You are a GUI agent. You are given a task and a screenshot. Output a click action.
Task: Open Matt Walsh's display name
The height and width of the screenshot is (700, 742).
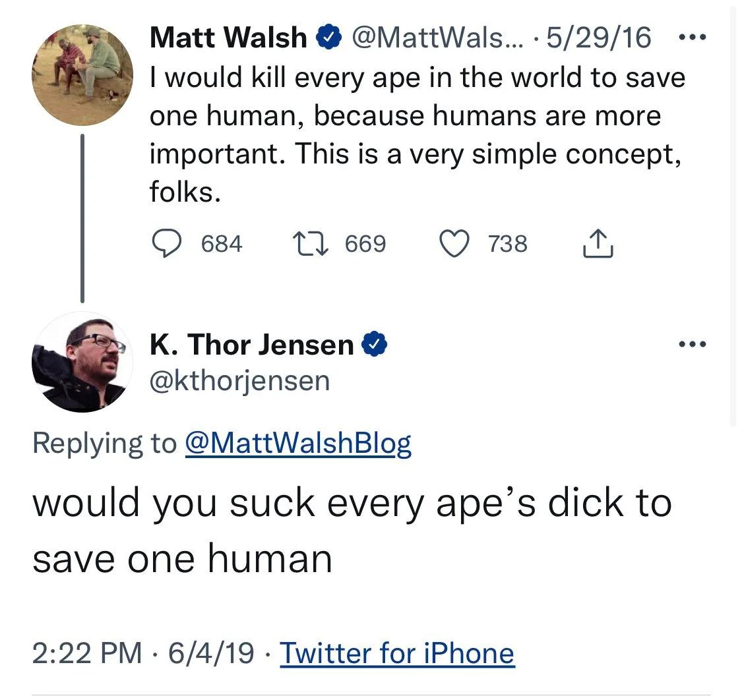click(x=228, y=39)
